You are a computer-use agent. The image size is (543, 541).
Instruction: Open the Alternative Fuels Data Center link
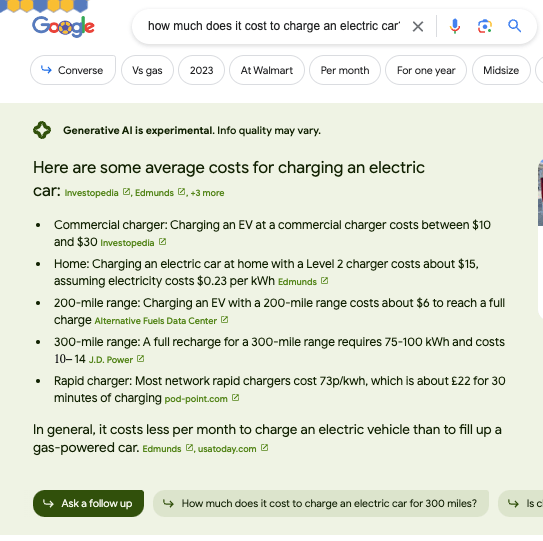(x=155, y=321)
